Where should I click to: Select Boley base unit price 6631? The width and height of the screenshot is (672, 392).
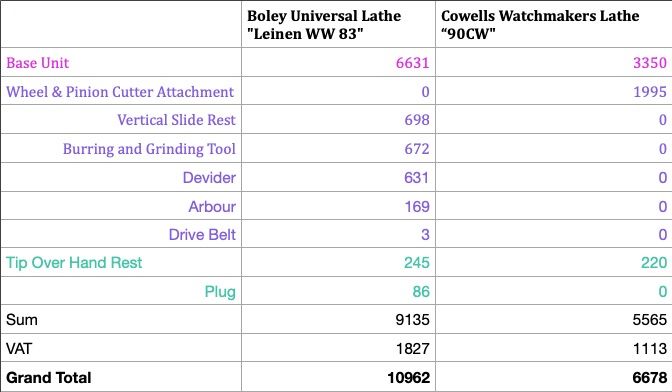(x=412, y=63)
